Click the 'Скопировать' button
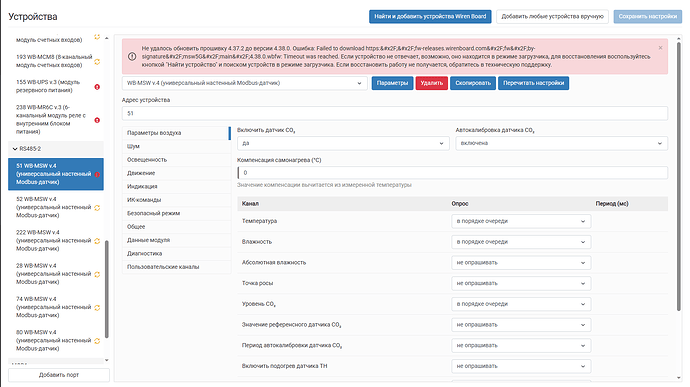 click(x=473, y=83)
